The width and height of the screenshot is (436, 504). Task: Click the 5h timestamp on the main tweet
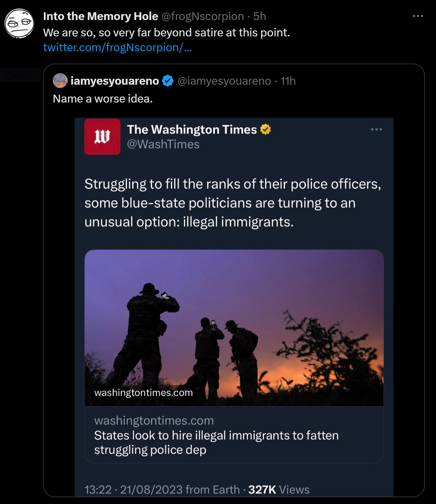(260, 16)
